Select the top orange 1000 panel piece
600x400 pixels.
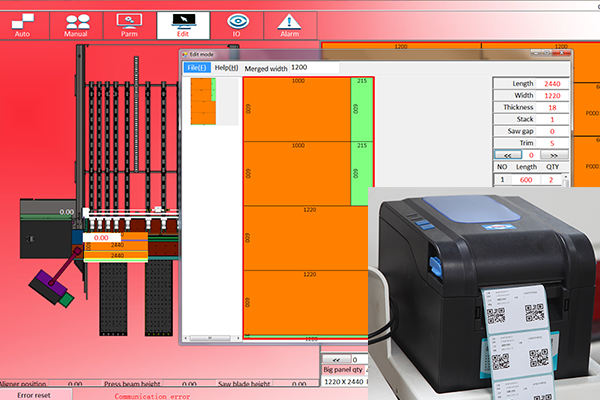pyautogui.click(x=297, y=108)
